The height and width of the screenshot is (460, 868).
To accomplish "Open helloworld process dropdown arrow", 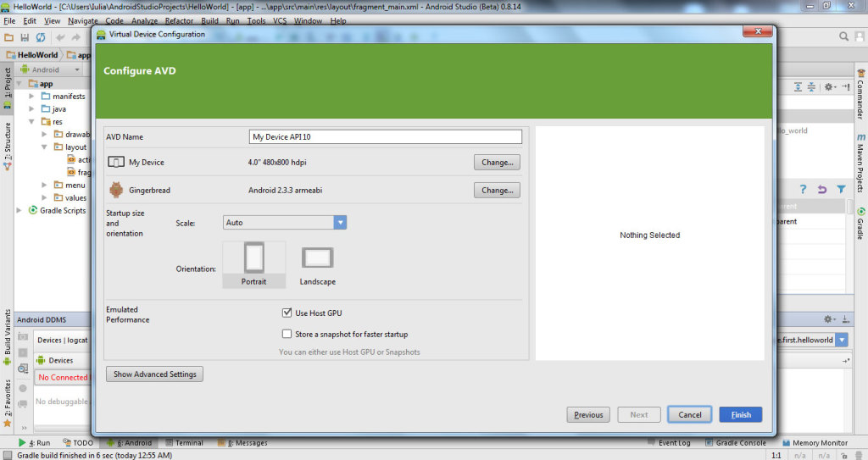I will (842, 340).
